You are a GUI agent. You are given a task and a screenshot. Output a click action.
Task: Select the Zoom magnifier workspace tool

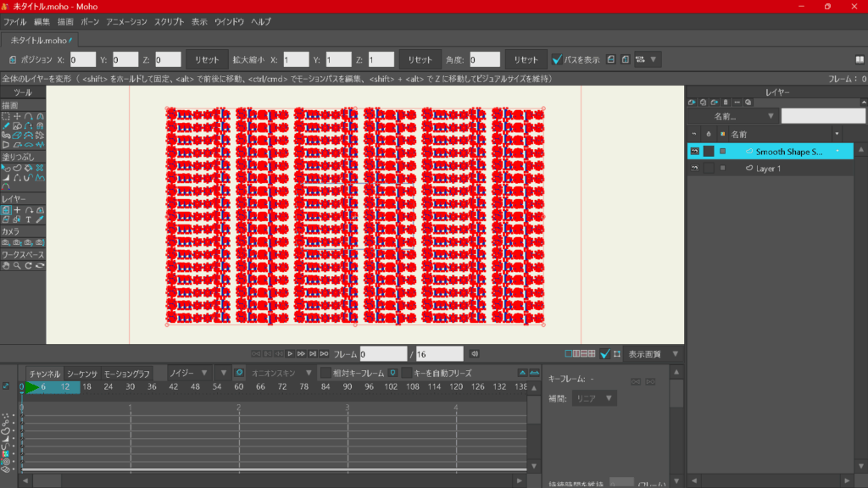(x=17, y=265)
